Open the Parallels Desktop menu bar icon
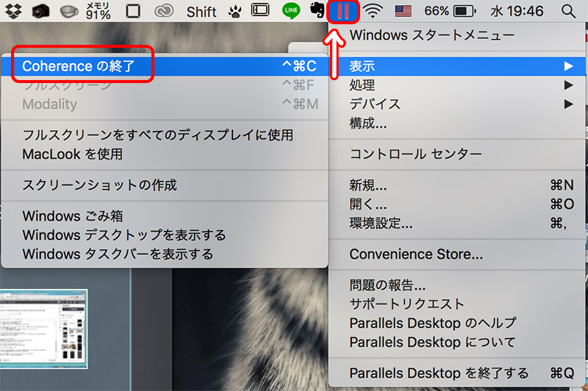 point(343,11)
